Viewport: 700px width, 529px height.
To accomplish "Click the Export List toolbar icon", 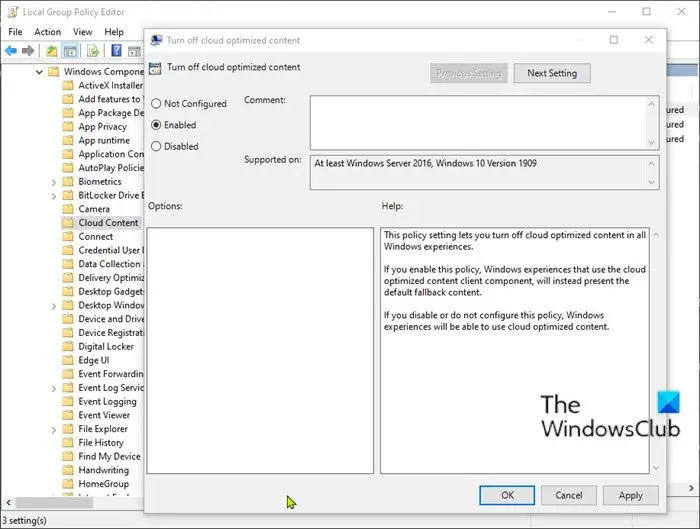I will point(92,51).
